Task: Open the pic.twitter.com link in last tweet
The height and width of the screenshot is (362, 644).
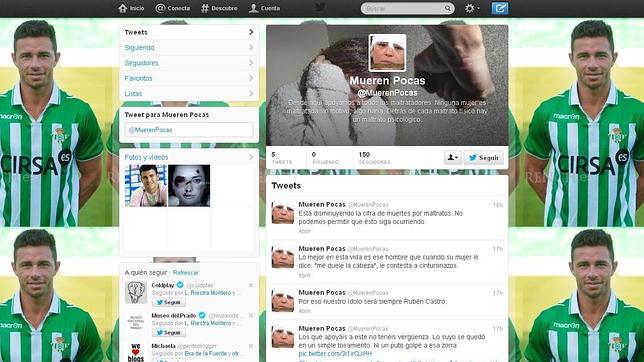Action: 335,353
